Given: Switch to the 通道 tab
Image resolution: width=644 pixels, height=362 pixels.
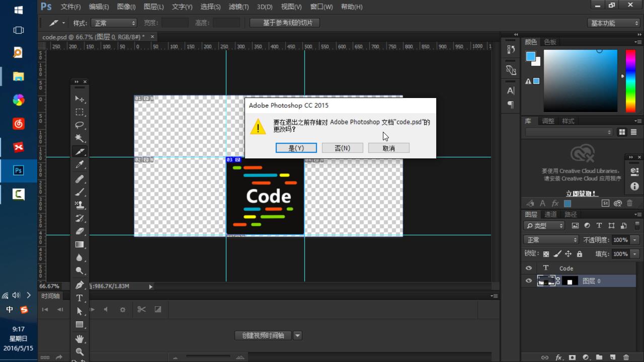Looking at the screenshot, I should tap(550, 214).
